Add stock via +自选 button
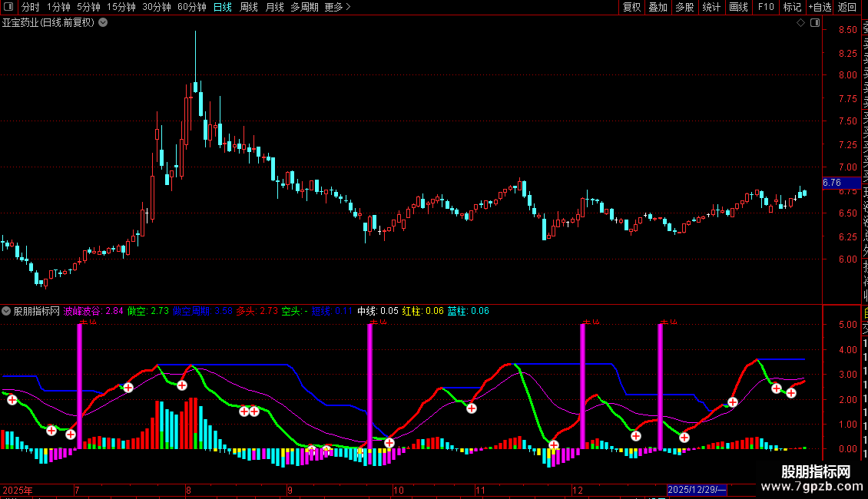The width and height of the screenshot is (868, 499). tap(820, 7)
